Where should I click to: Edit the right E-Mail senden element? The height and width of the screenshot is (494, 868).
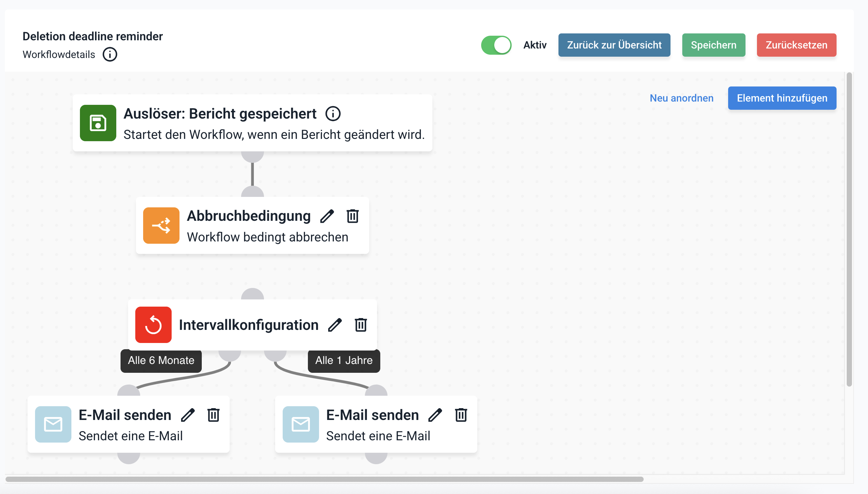click(x=435, y=415)
